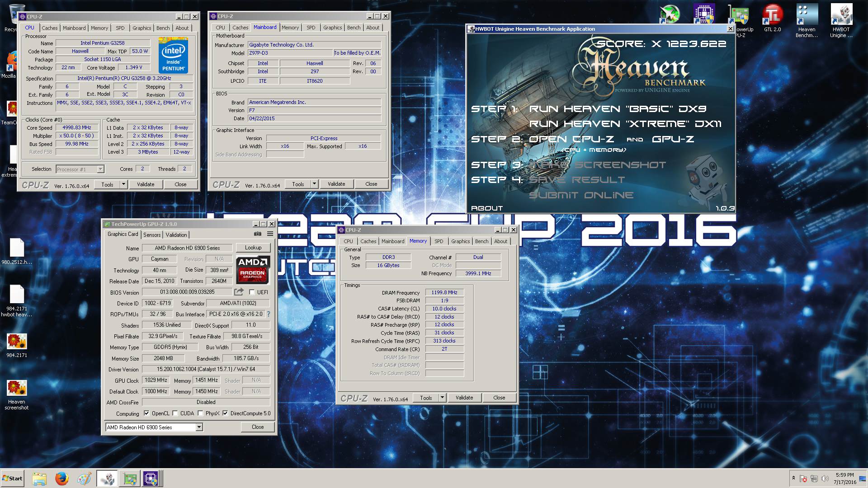Run Heaven Basic DX9 benchmark
Viewport: 868px width, 488px height.
618,109
